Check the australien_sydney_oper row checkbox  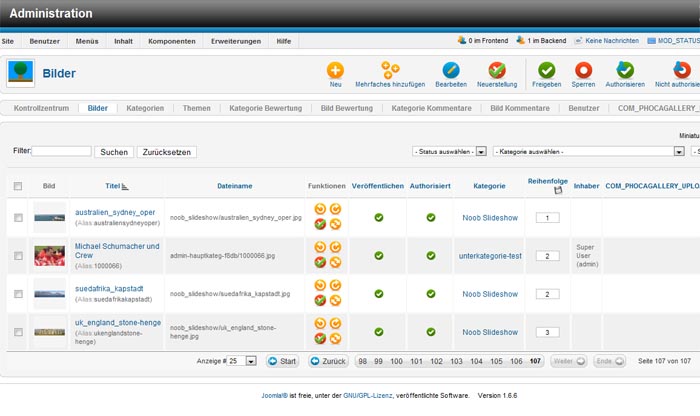[x=18, y=218]
